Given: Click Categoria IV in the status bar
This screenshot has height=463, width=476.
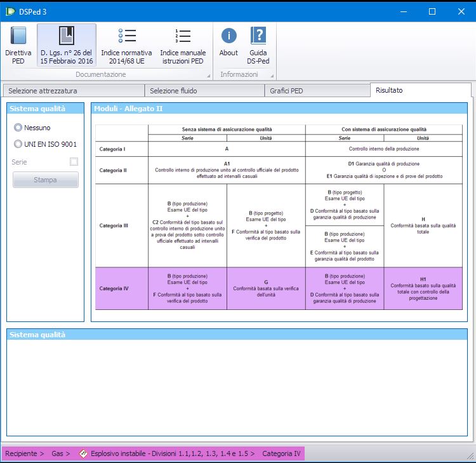Looking at the screenshot, I should click(x=281, y=453).
